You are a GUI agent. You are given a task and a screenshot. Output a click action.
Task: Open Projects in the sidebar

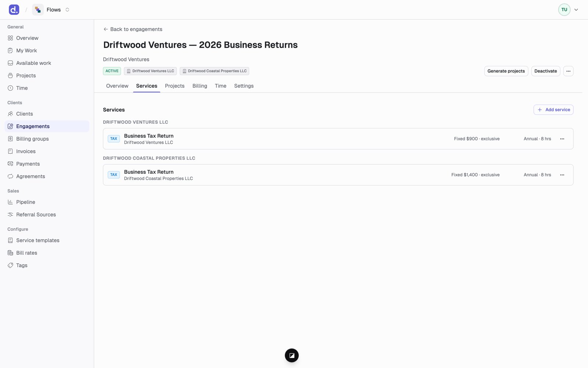click(x=47, y=75)
